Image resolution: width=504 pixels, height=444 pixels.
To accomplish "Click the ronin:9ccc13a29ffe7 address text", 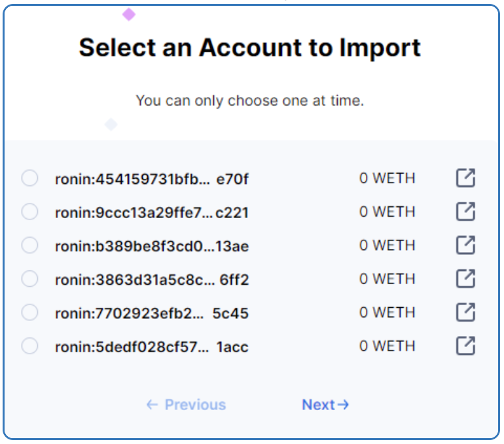I will 151,213.
